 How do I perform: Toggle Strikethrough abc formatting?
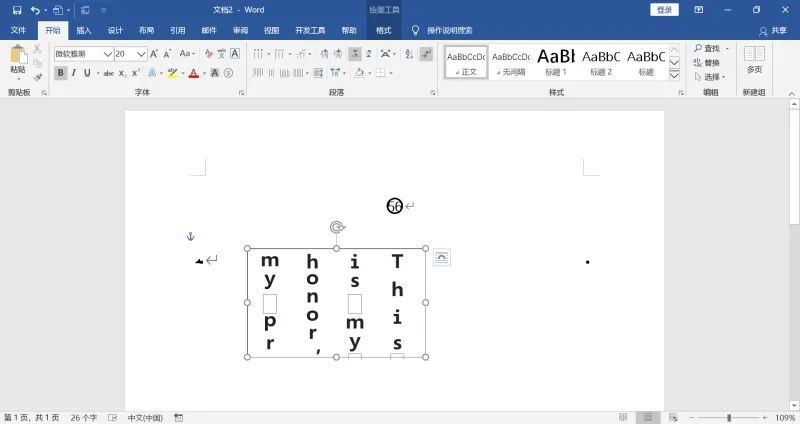[x=109, y=73]
